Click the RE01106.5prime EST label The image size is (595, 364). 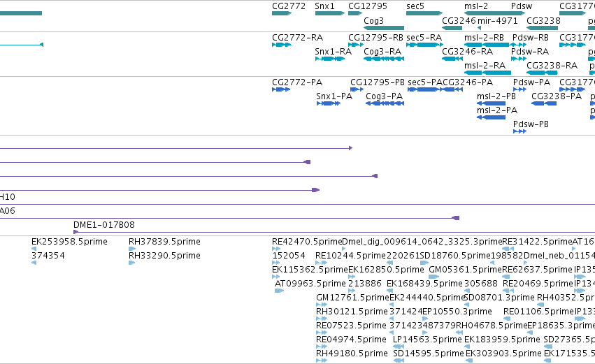pos(538,312)
